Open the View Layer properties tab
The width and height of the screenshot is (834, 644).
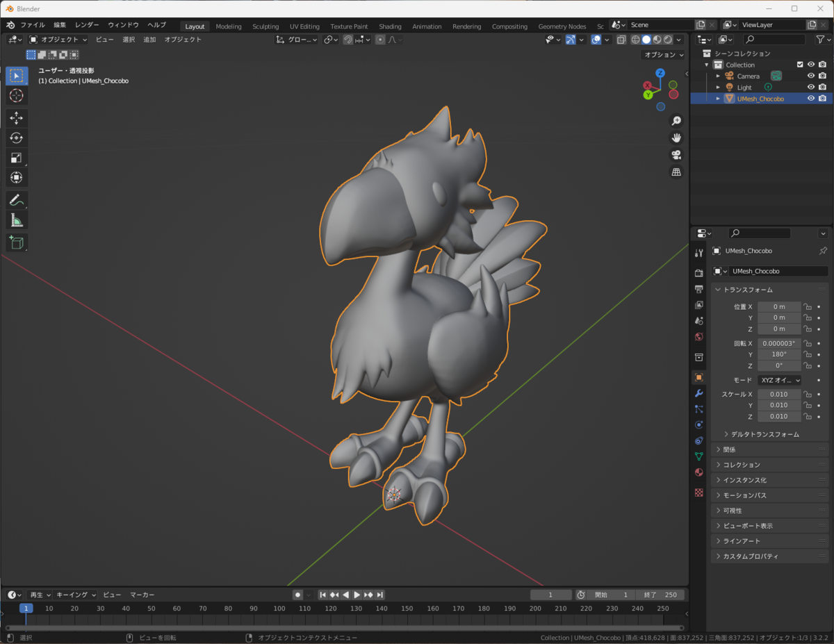click(x=699, y=305)
